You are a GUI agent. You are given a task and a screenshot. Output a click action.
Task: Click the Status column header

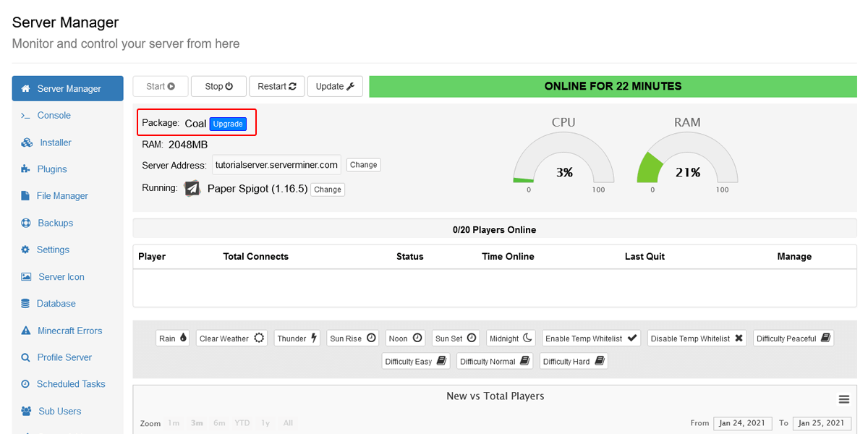click(410, 256)
